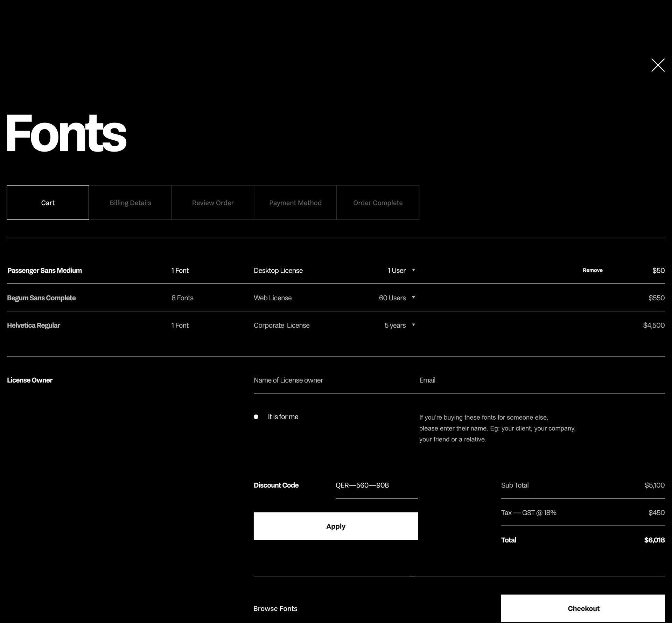Open the Review Order tab

(x=213, y=203)
